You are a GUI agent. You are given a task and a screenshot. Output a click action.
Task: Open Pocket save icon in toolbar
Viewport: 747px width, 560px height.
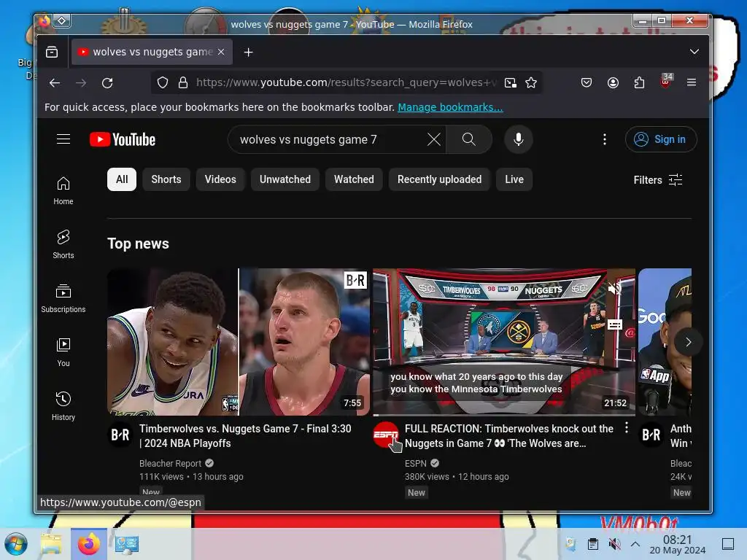pyautogui.click(x=587, y=83)
